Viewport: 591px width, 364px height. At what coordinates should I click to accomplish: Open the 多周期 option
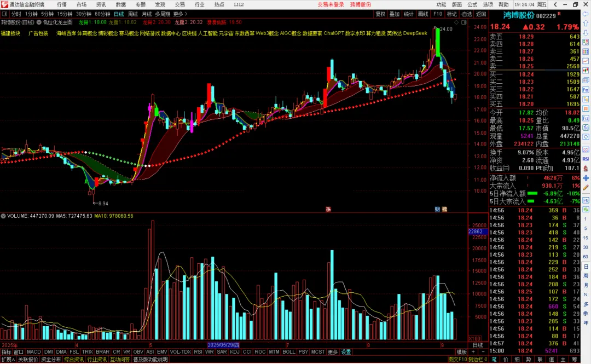click(x=163, y=14)
